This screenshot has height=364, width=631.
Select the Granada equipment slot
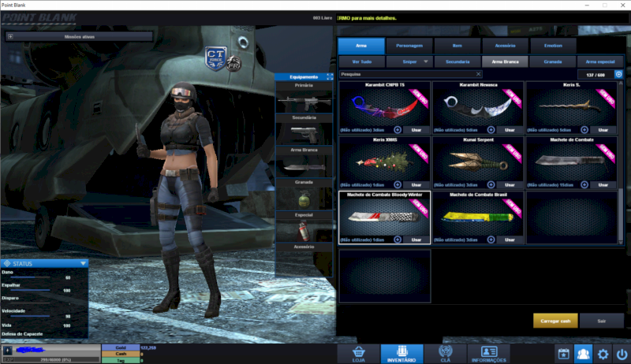(x=304, y=198)
